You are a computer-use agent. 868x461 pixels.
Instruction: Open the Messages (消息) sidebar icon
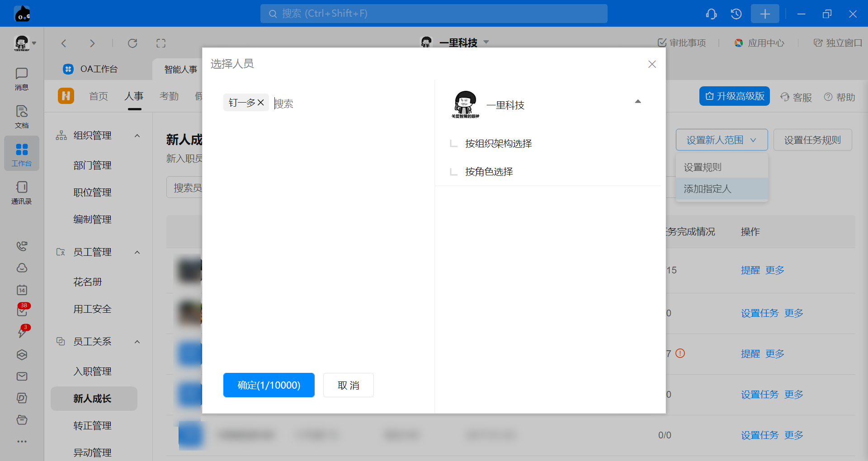pyautogui.click(x=21, y=78)
